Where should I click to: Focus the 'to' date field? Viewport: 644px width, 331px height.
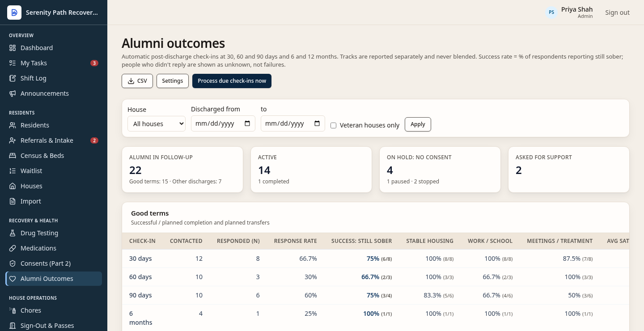click(x=293, y=123)
